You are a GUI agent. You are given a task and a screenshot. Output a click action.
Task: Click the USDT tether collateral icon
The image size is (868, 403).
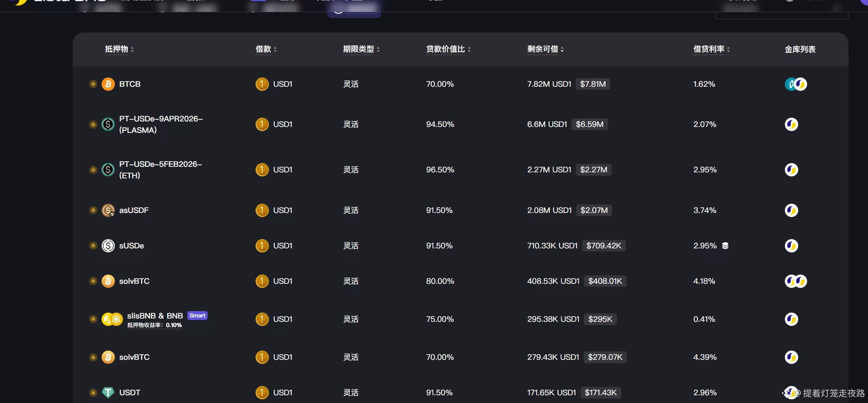pos(108,392)
